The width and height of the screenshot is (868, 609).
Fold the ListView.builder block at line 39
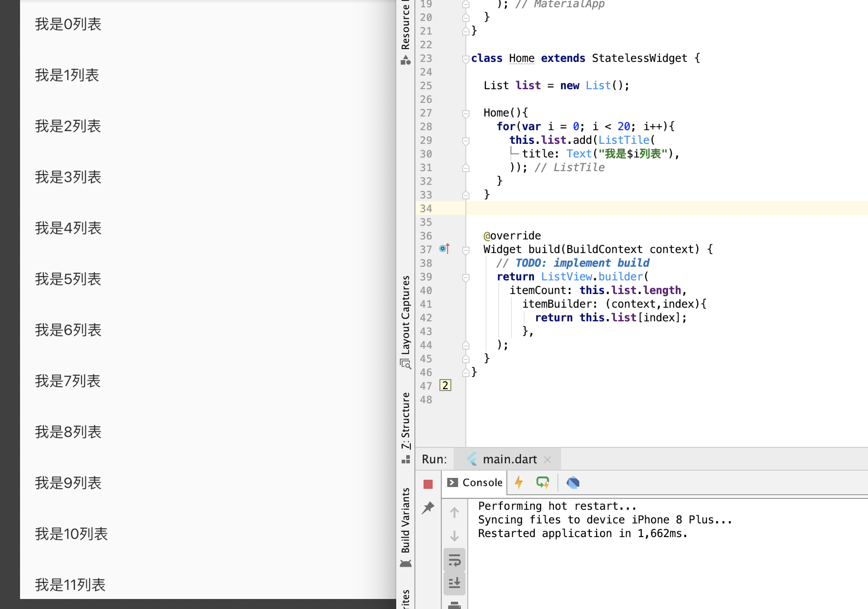465,277
